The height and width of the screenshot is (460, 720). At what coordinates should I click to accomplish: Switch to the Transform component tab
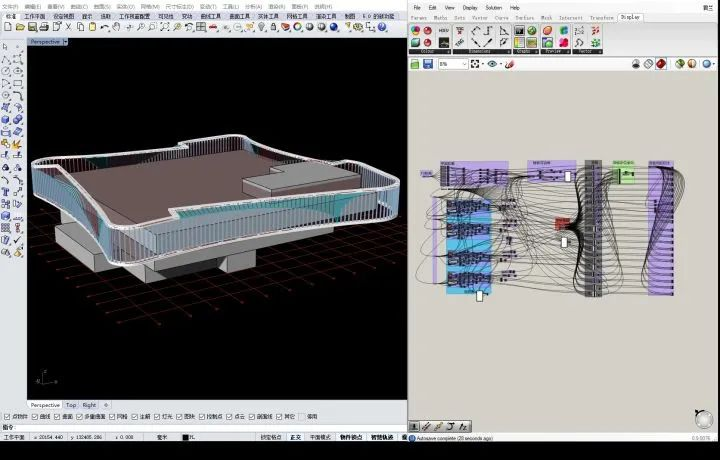tap(602, 17)
